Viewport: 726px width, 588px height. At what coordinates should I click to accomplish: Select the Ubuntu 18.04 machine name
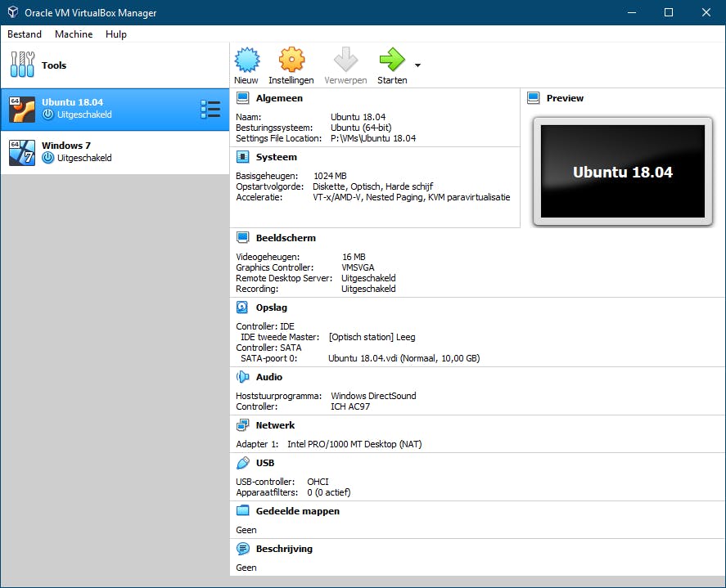72,101
